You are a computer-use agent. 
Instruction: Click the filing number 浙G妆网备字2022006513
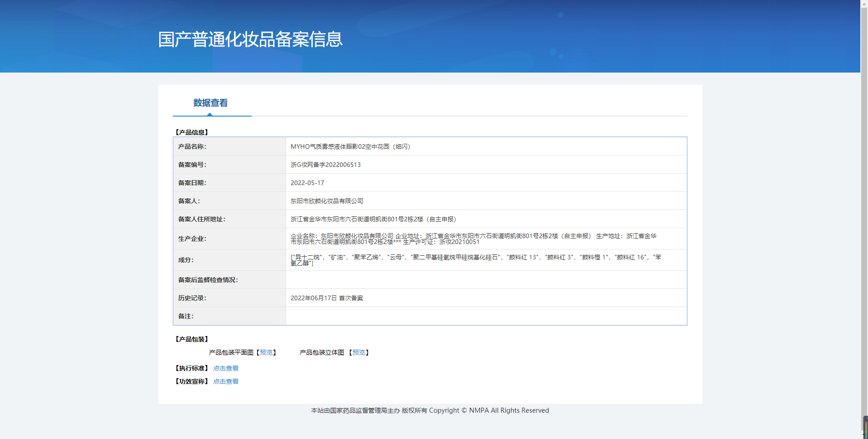[326, 165]
